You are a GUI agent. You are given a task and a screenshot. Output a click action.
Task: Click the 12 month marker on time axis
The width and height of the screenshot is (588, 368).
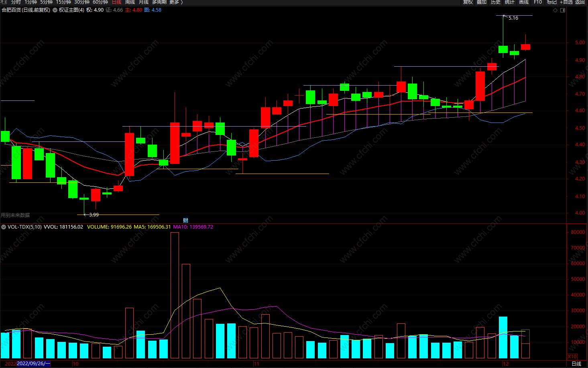(x=506, y=364)
